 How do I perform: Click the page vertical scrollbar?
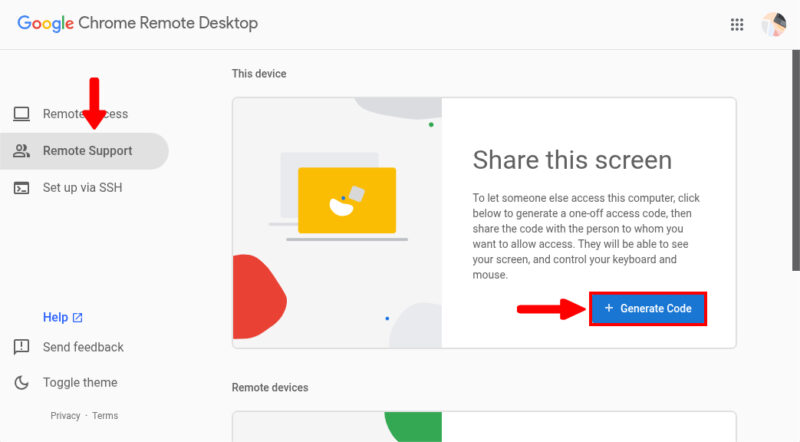[796, 160]
